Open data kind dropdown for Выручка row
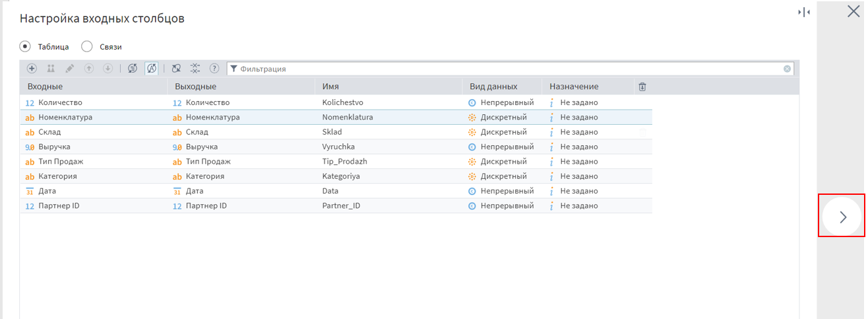 [x=501, y=147]
